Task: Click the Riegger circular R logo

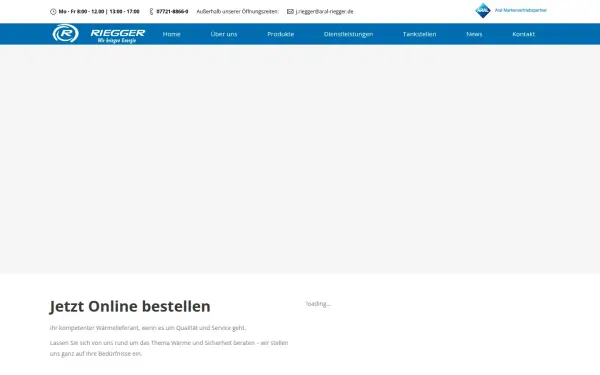Action: point(65,33)
